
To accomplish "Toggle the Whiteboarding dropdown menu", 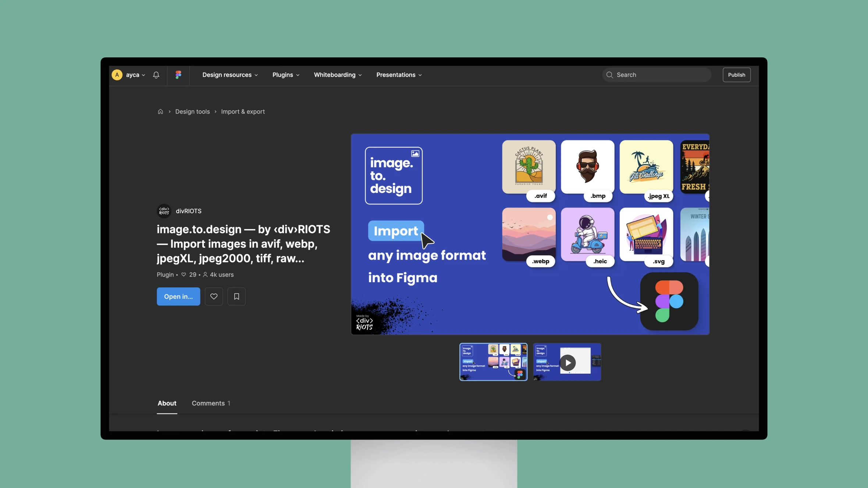I will tap(338, 75).
